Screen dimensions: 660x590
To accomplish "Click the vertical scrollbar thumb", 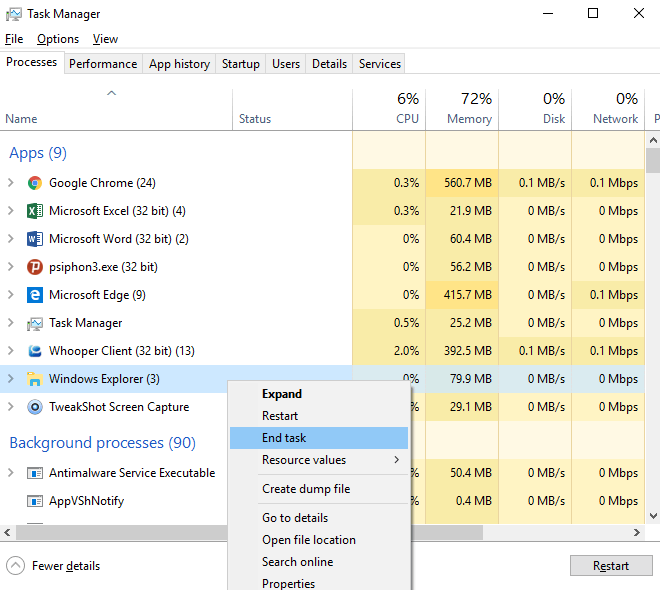I will 653,160.
